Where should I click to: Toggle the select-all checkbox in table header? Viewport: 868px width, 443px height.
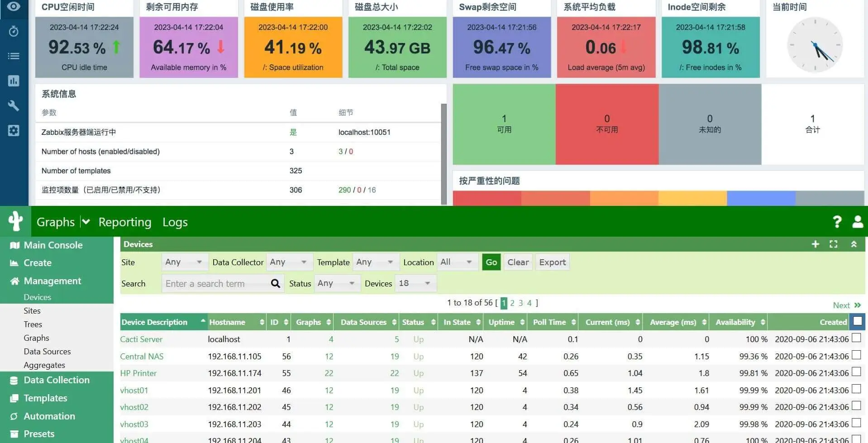pos(857,322)
